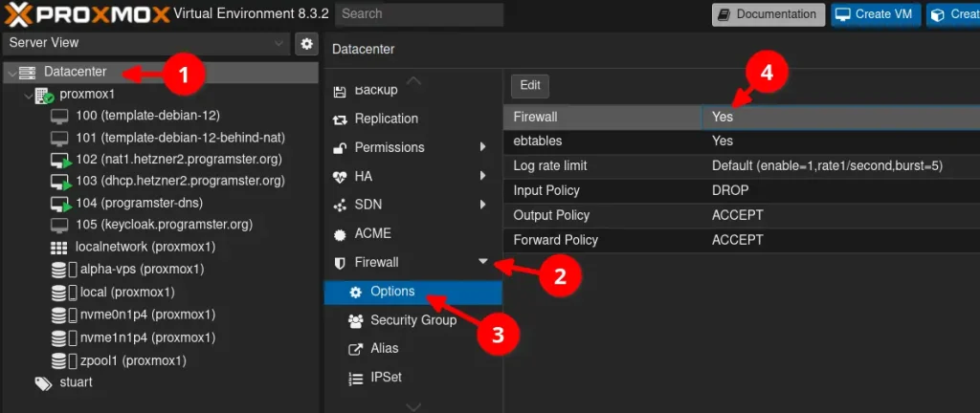Select 105 (keycloak.programster.org) in tree
Screen dimensions: 980x413
(164, 224)
